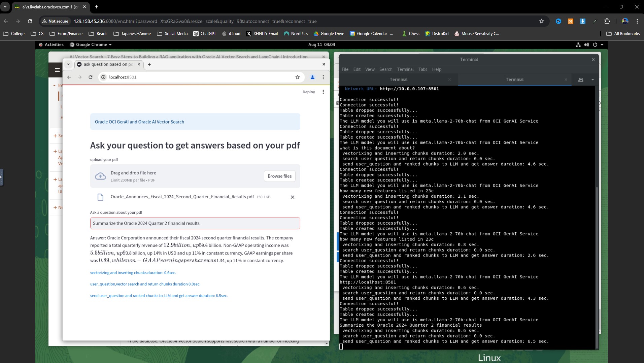Screen dimensions: 644x363
Task: Open the Japanese/Anime bookmarks folder
Action: point(132,34)
